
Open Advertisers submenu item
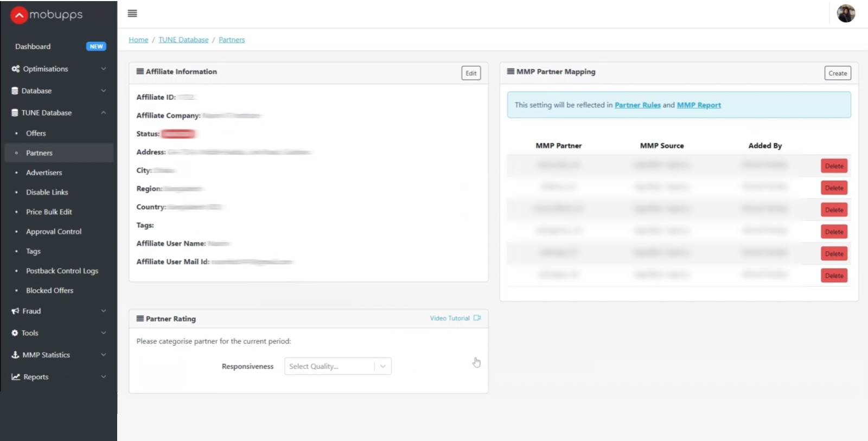coord(44,172)
